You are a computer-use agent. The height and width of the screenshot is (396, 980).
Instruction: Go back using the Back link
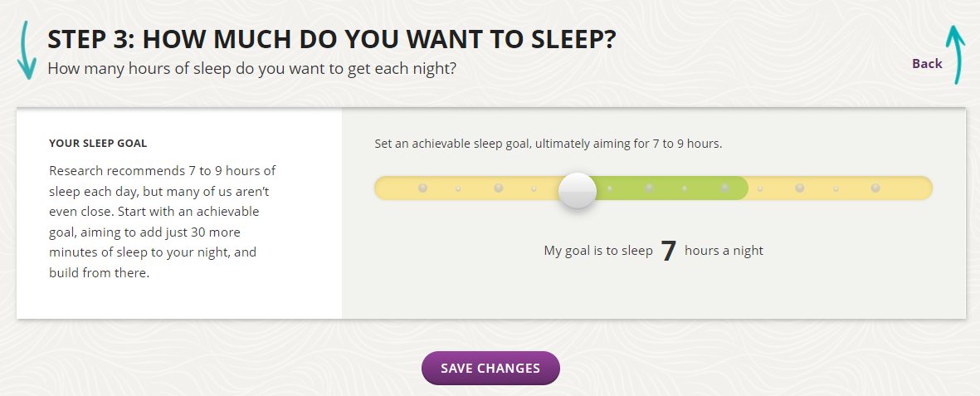pyautogui.click(x=927, y=63)
